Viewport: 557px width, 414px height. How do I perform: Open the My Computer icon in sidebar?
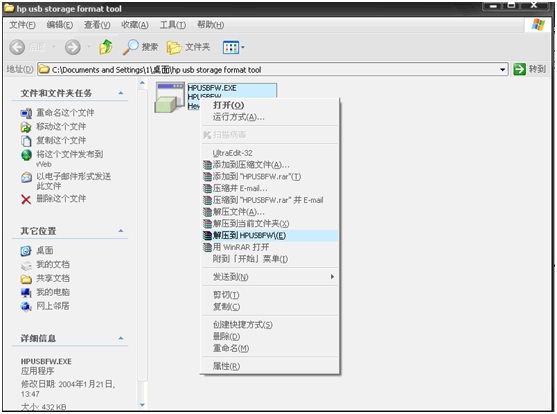pos(26,292)
